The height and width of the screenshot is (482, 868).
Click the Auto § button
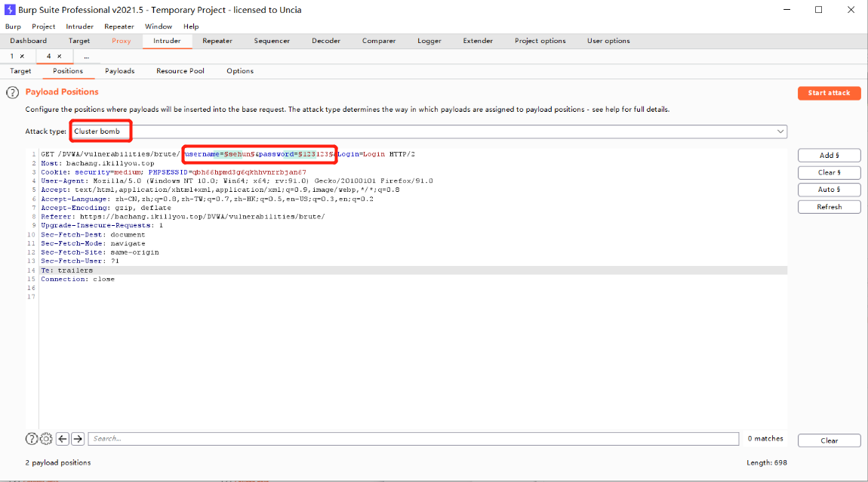pyautogui.click(x=829, y=190)
